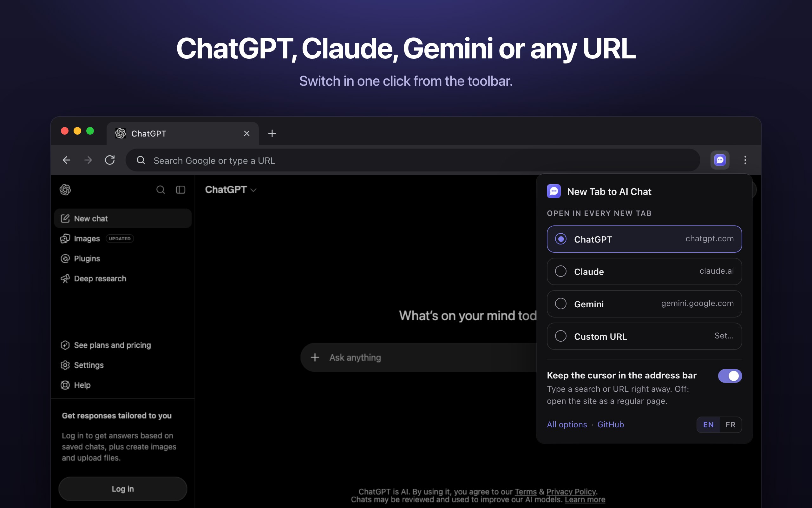The width and height of the screenshot is (812, 508).
Task: Click the "OPEN IN EVERY NEW TAB" label
Action: point(599,213)
